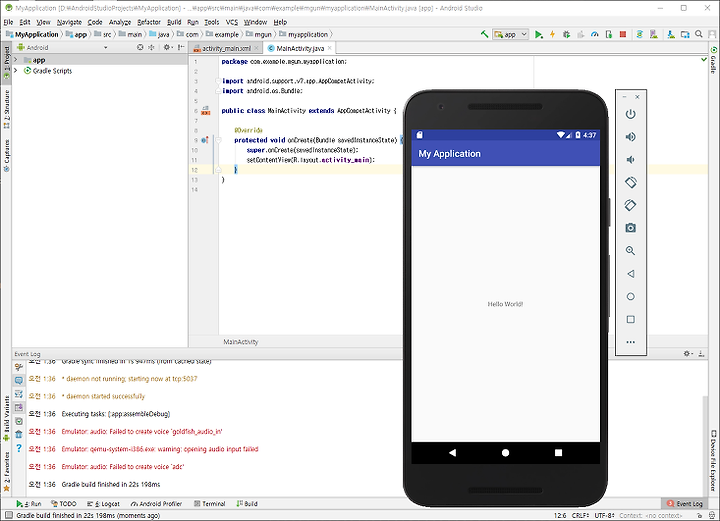Open the Tools menu

point(212,22)
